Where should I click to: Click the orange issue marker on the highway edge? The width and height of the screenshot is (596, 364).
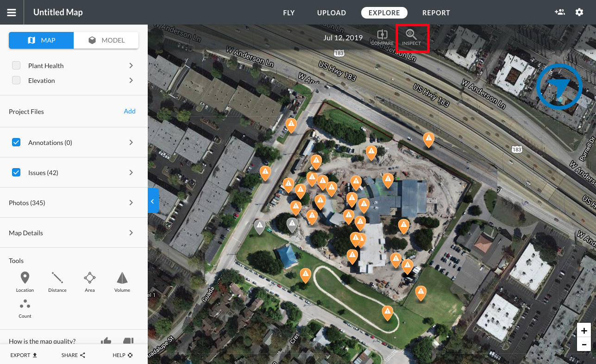pos(429,139)
